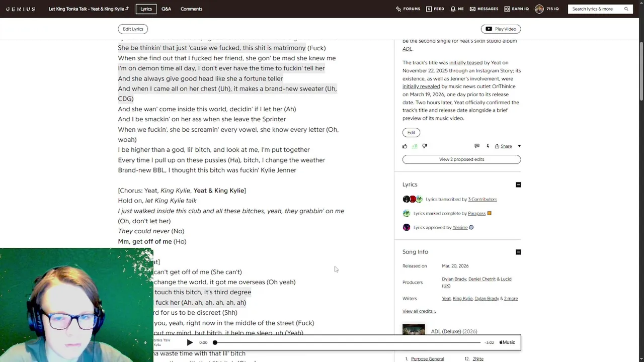Click the avatar beside Lyrics marked complete
The width and height of the screenshot is (644, 362).
click(407, 213)
